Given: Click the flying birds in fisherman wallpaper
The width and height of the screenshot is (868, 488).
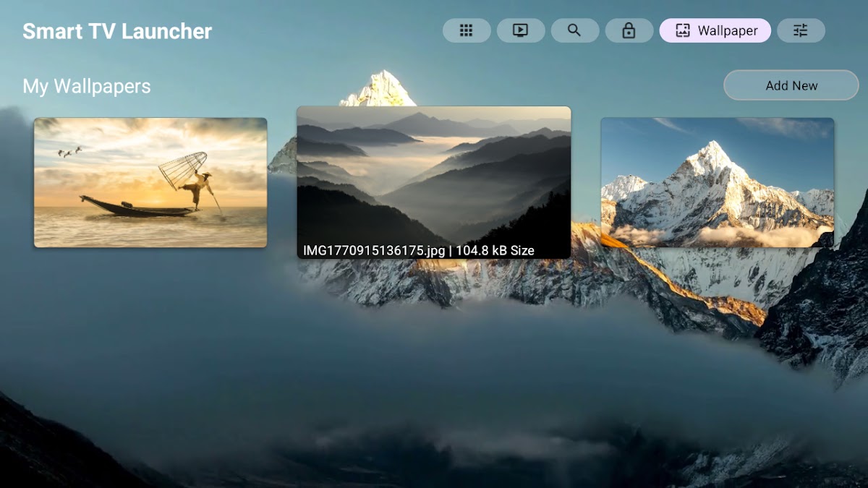Looking at the screenshot, I should [69, 152].
